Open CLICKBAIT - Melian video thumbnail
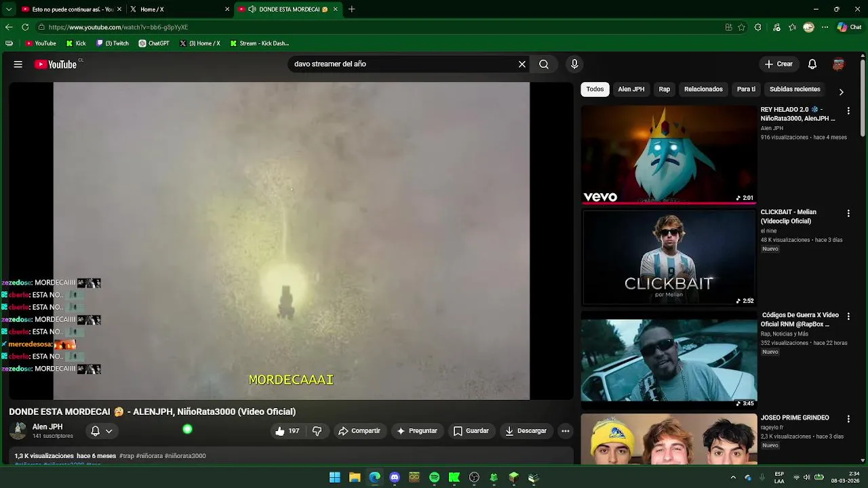868x488 pixels. [669, 257]
